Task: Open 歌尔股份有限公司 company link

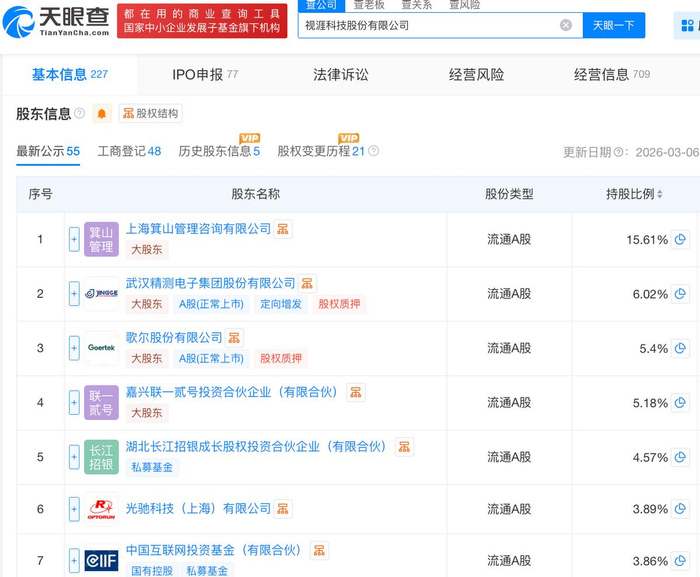Action: coord(173,338)
